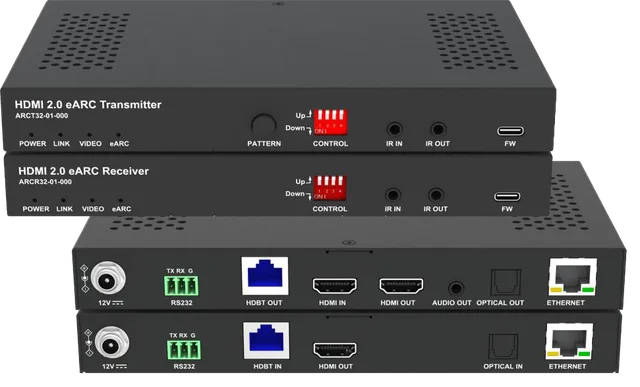Image resolution: width=640 pixels, height=387 pixels.
Task: Flip the red CONTROL DIP switch on Transmitter
Action: pos(330,122)
